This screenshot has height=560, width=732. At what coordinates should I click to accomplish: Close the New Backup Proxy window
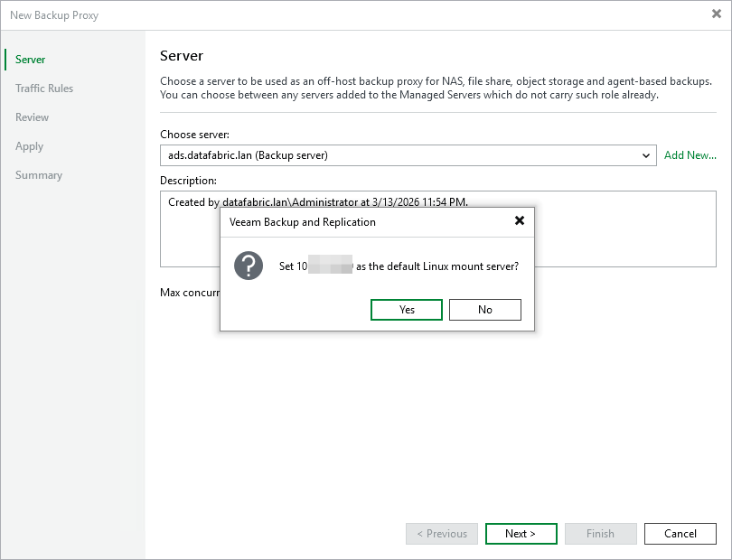[717, 14]
